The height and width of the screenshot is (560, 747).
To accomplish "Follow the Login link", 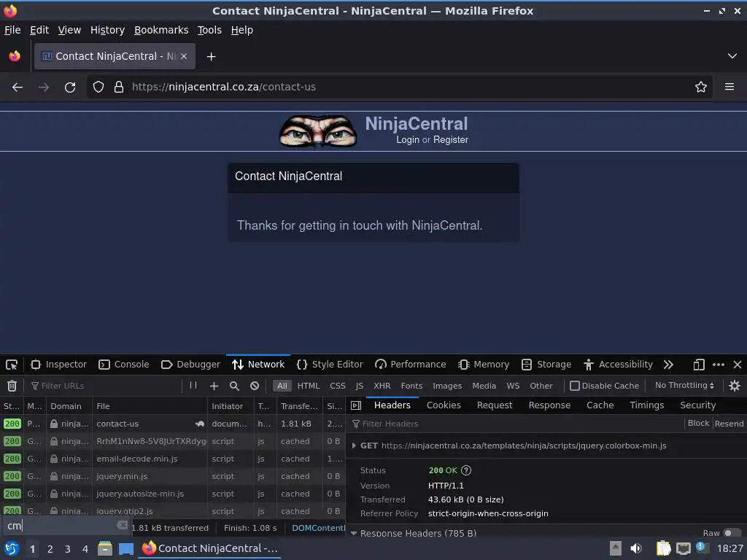I will pyautogui.click(x=408, y=140).
